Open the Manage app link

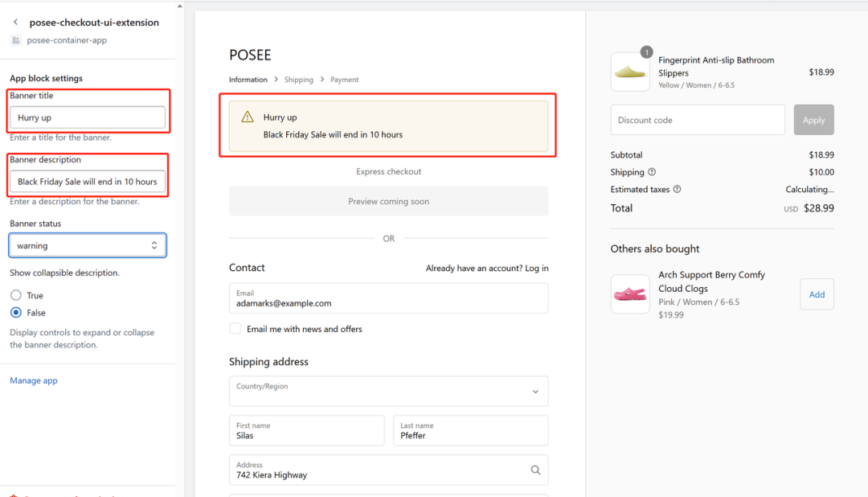34,380
